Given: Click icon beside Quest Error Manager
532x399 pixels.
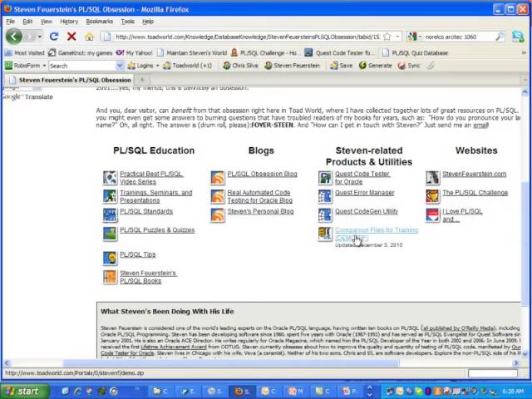Looking at the screenshot, I should 325,196.
